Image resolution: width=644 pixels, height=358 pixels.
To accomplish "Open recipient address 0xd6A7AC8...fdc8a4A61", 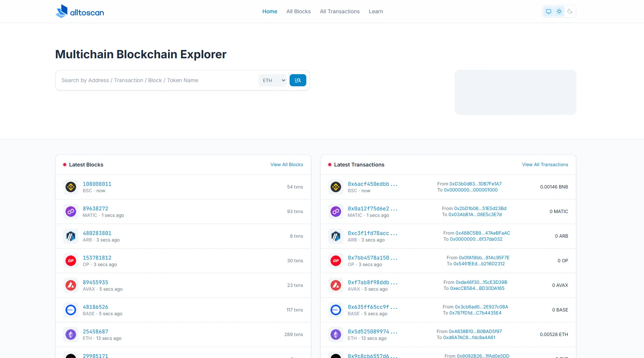I will 469,338.
